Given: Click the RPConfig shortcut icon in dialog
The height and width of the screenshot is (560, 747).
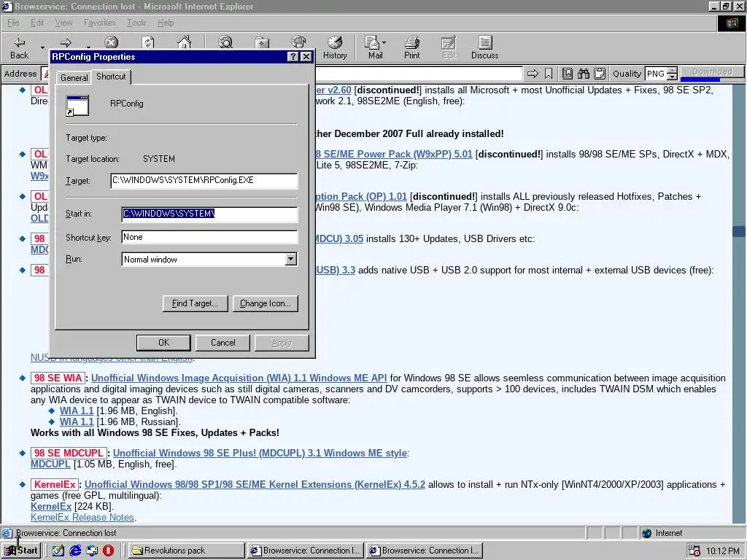Looking at the screenshot, I should pyautogui.click(x=77, y=105).
